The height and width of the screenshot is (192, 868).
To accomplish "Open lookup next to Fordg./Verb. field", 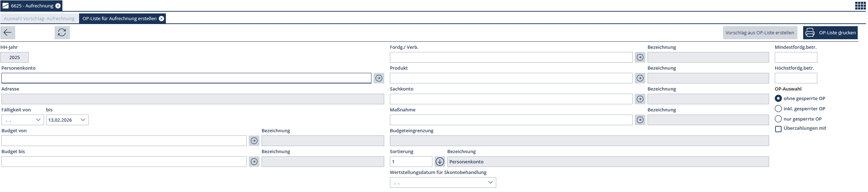I will (x=640, y=57).
